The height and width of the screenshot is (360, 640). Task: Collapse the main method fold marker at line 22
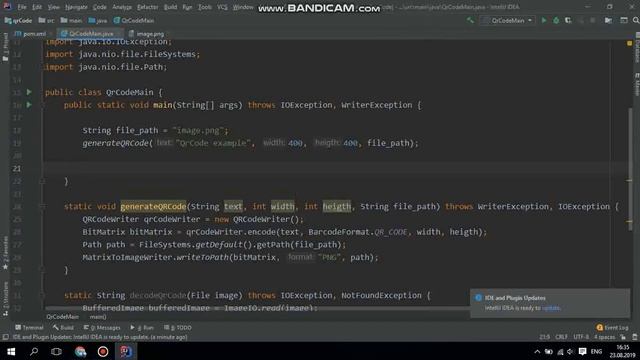pos(42,181)
